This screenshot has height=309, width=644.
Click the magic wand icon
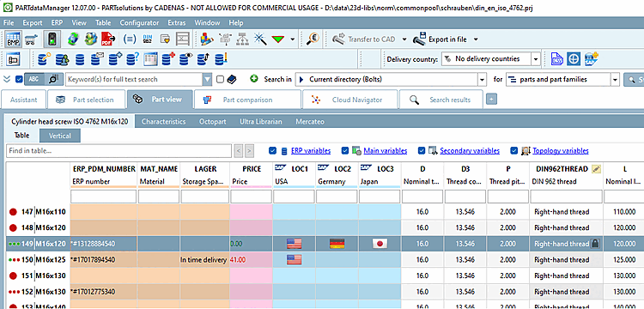pyautogui.click(x=260, y=39)
